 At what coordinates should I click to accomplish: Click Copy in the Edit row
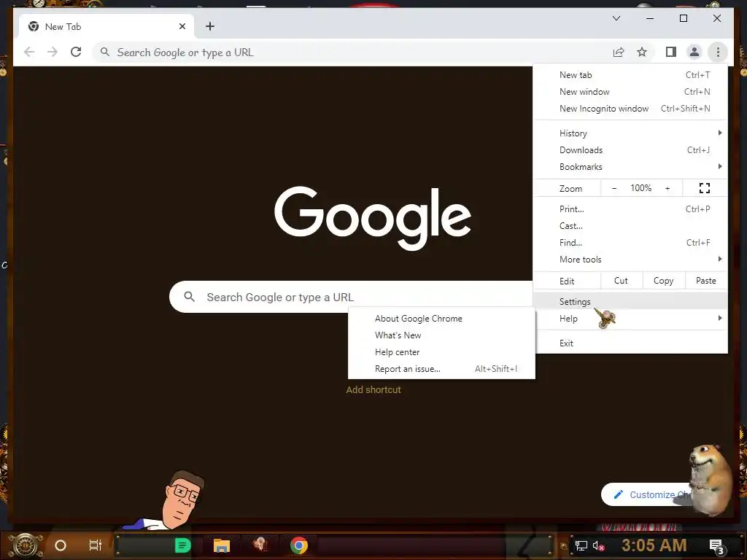(664, 281)
